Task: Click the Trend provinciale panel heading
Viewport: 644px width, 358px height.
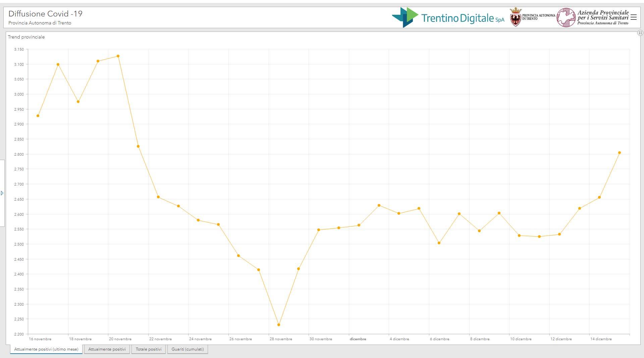Action: [x=26, y=37]
